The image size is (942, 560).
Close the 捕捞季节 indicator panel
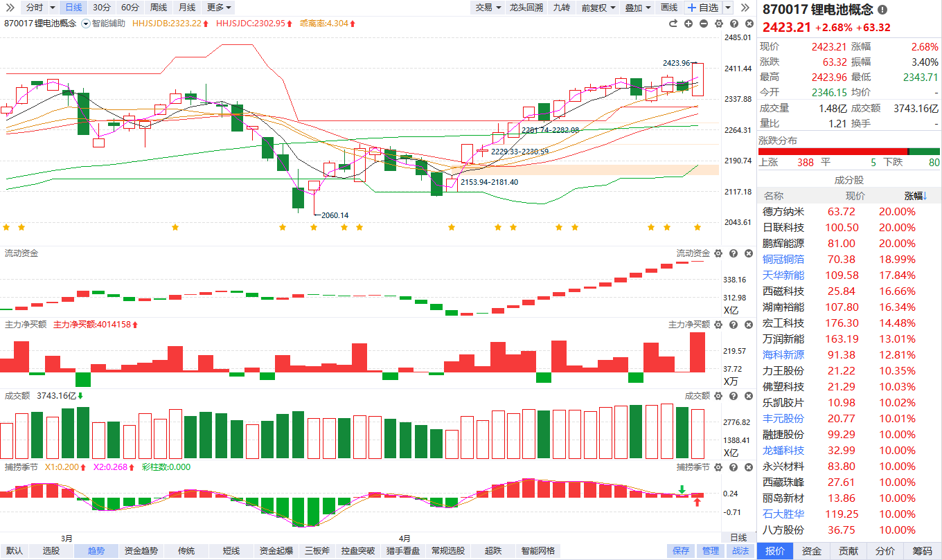[x=748, y=467]
